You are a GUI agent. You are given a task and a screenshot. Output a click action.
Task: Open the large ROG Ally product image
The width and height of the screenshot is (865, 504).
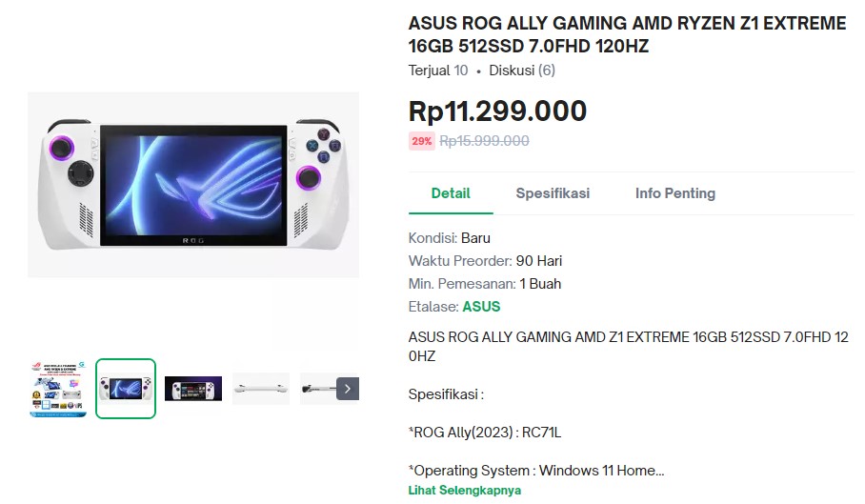point(193,184)
